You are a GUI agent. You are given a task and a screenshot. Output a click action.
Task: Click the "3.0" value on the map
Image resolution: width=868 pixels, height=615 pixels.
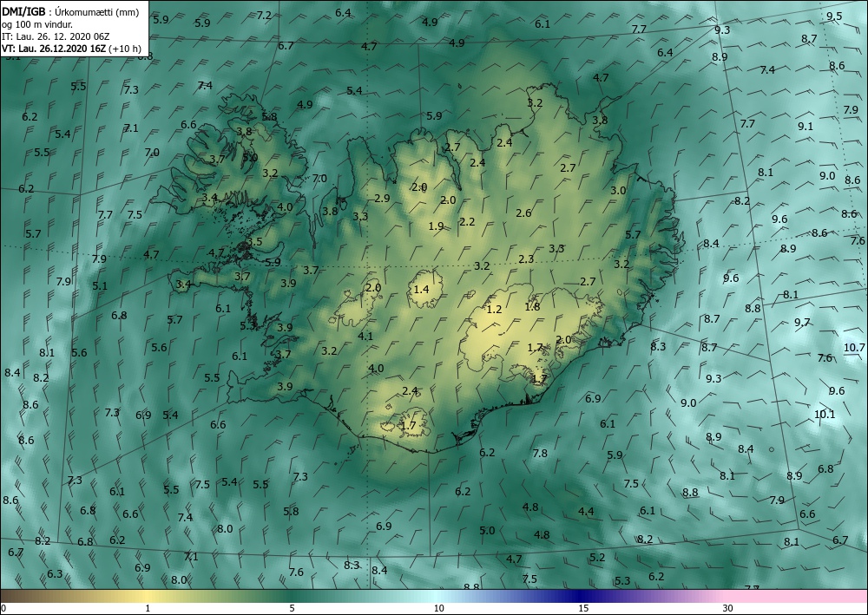coord(618,190)
